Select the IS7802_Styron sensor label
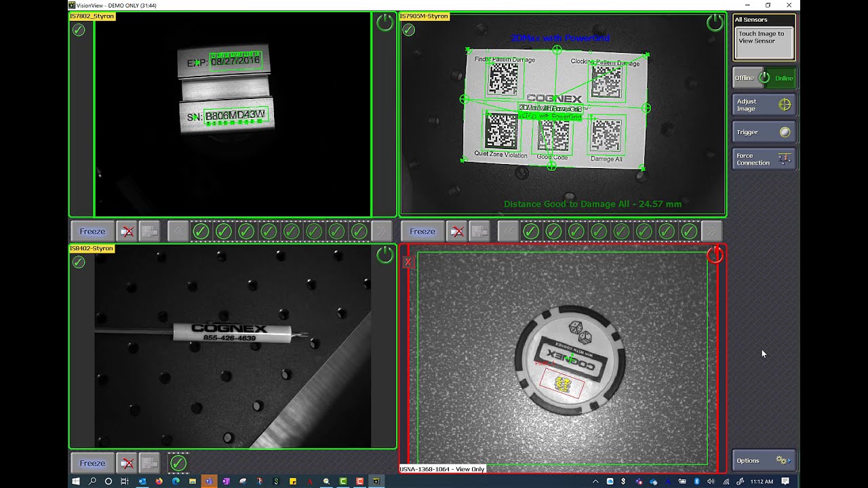Image resolution: width=868 pixels, height=488 pixels. click(x=92, y=16)
